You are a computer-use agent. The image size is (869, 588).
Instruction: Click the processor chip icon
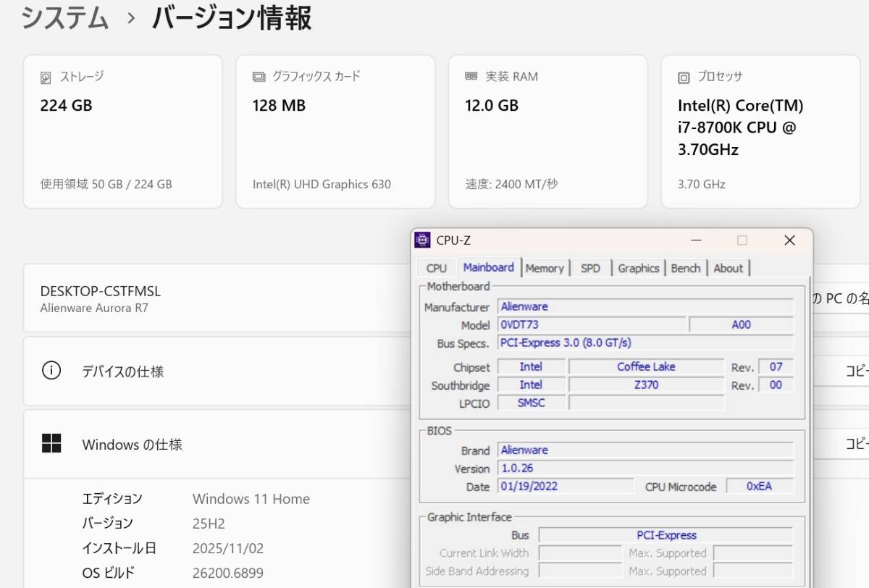683,77
